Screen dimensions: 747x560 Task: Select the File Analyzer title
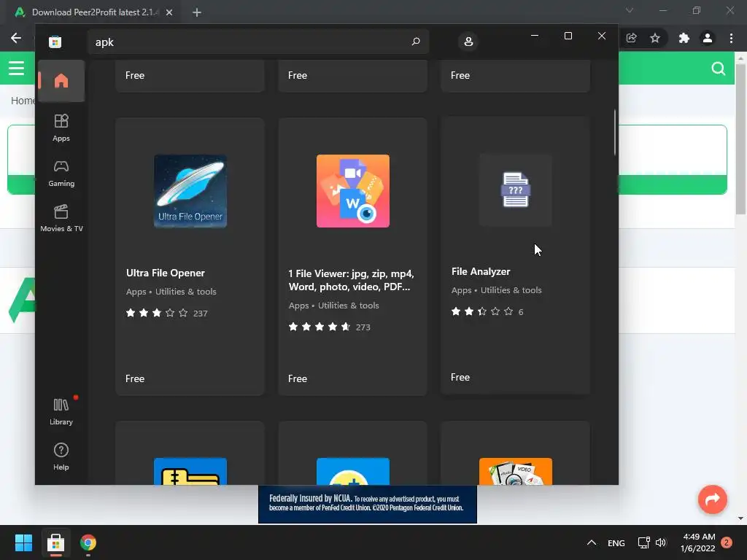click(x=481, y=271)
